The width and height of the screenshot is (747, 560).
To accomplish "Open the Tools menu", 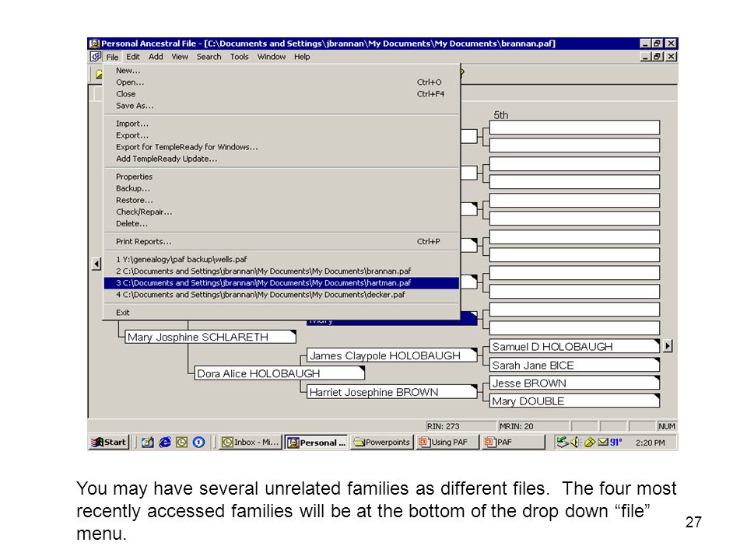I will (239, 57).
